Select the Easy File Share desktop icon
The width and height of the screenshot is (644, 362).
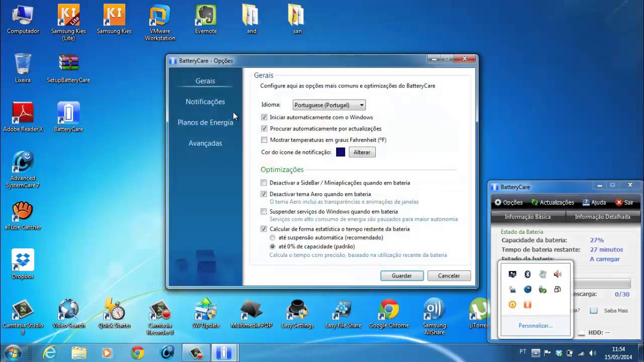pos(343,314)
